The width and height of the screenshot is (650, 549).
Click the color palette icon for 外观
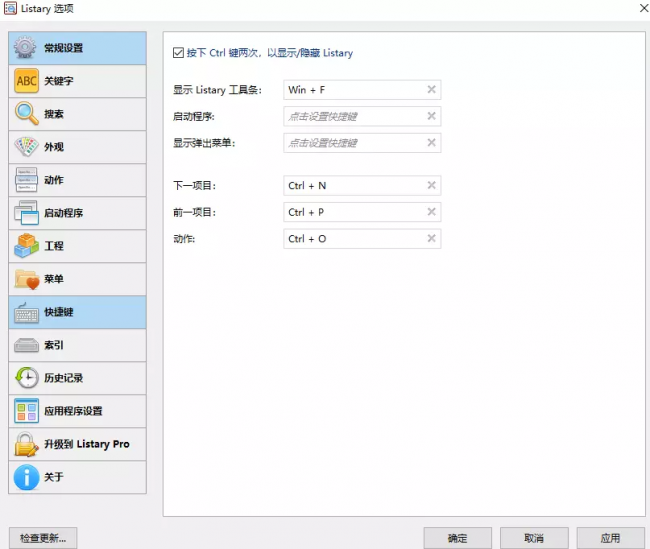pos(27,147)
